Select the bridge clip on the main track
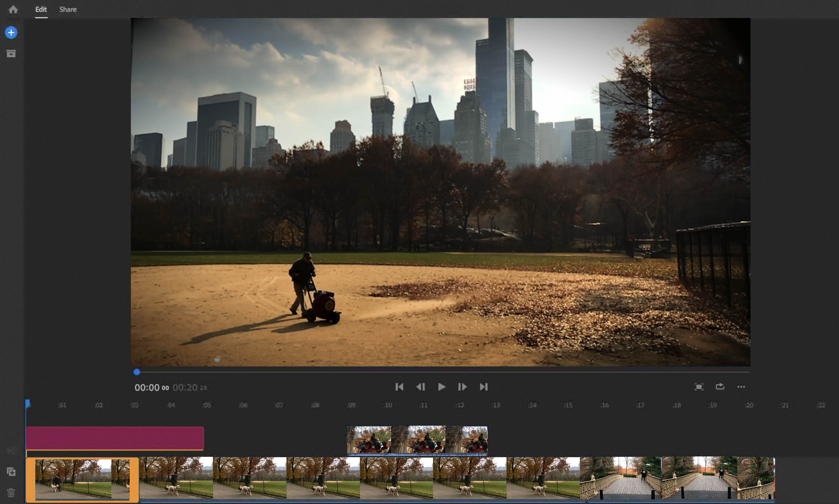This screenshot has width=839, height=504. pyautogui.click(x=677, y=478)
